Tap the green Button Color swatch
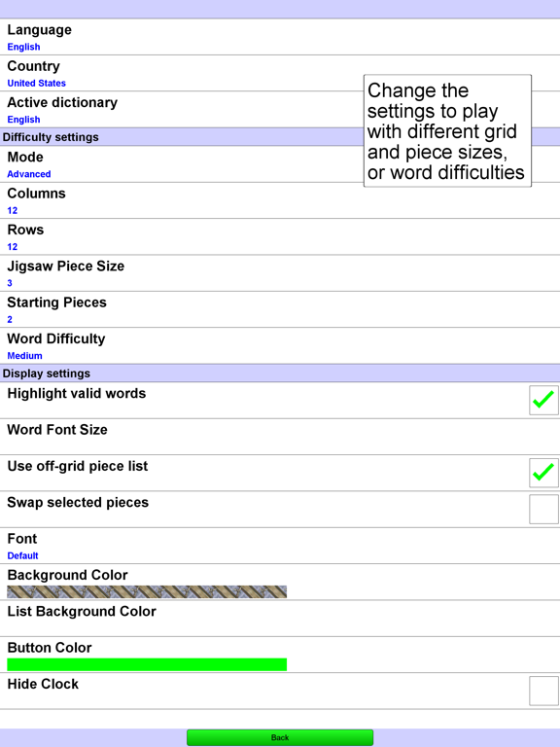This screenshot has width=560, height=747. click(147, 664)
